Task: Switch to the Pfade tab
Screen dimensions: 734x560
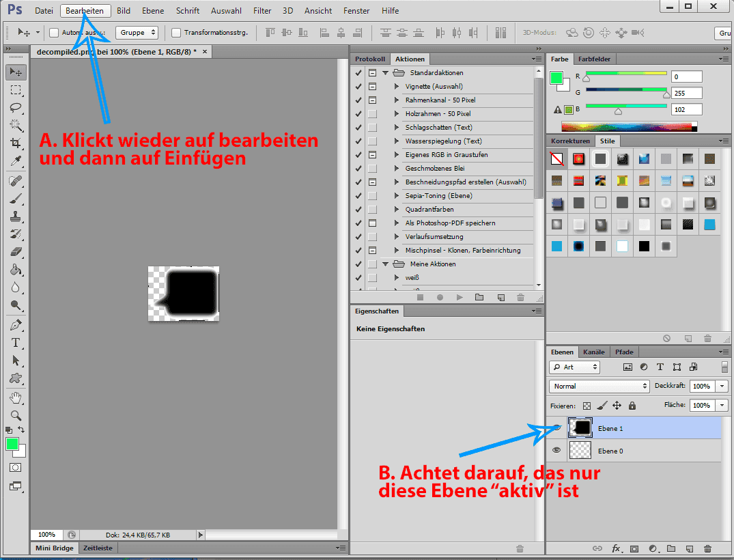Action: click(x=624, y=352)
